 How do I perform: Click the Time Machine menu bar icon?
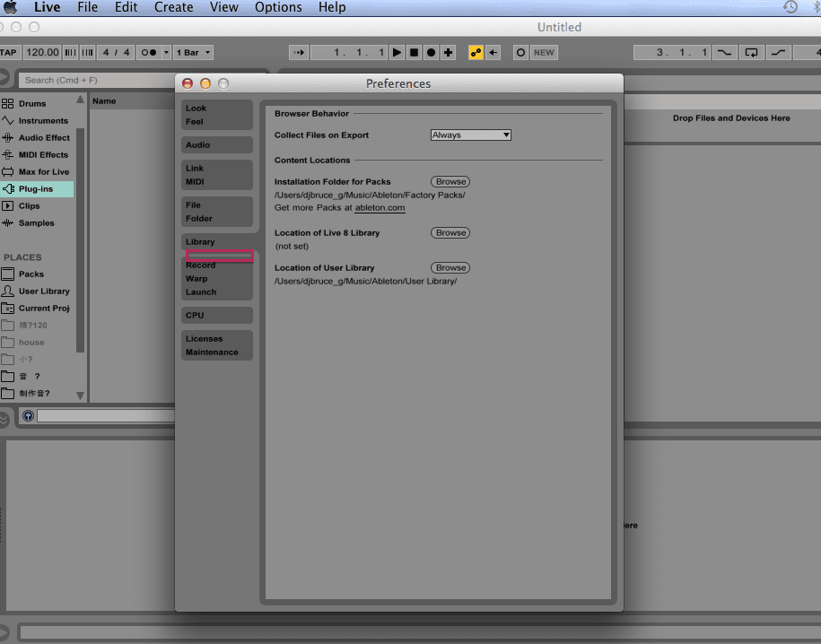790,7
